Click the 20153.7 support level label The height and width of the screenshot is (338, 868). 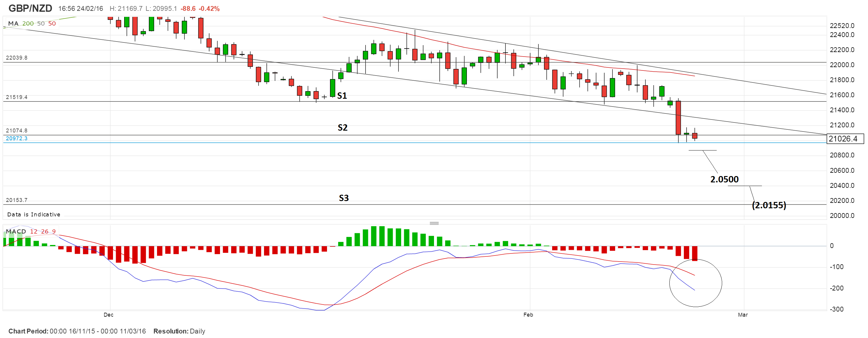pos(17,200)
